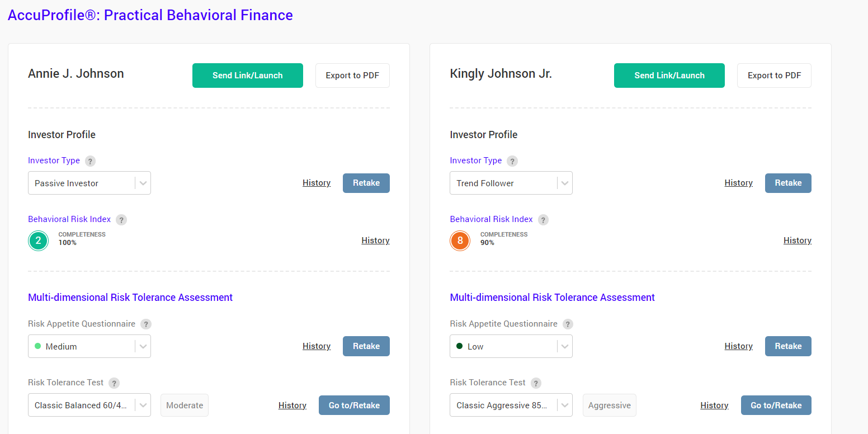The image size is (868, 434).
Task: View History for Kingly's Risk Tolerance Test
Action: point(714,405)
